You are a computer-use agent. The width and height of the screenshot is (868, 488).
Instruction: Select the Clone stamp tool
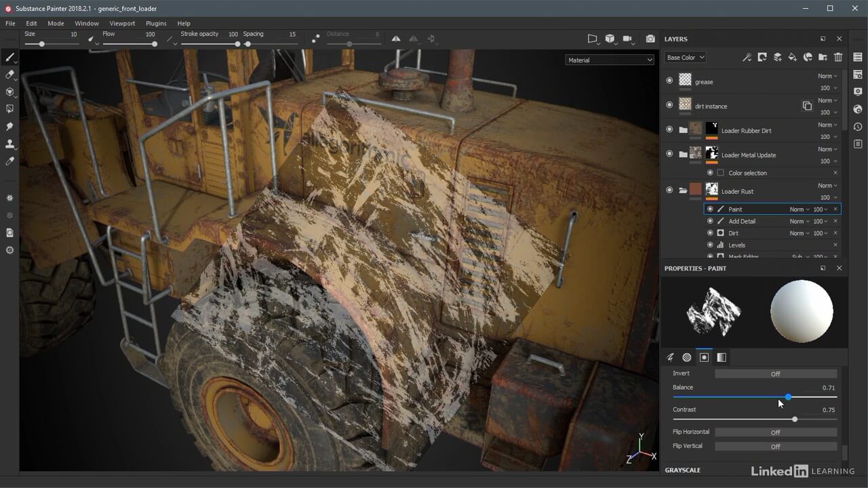(9, 144)
